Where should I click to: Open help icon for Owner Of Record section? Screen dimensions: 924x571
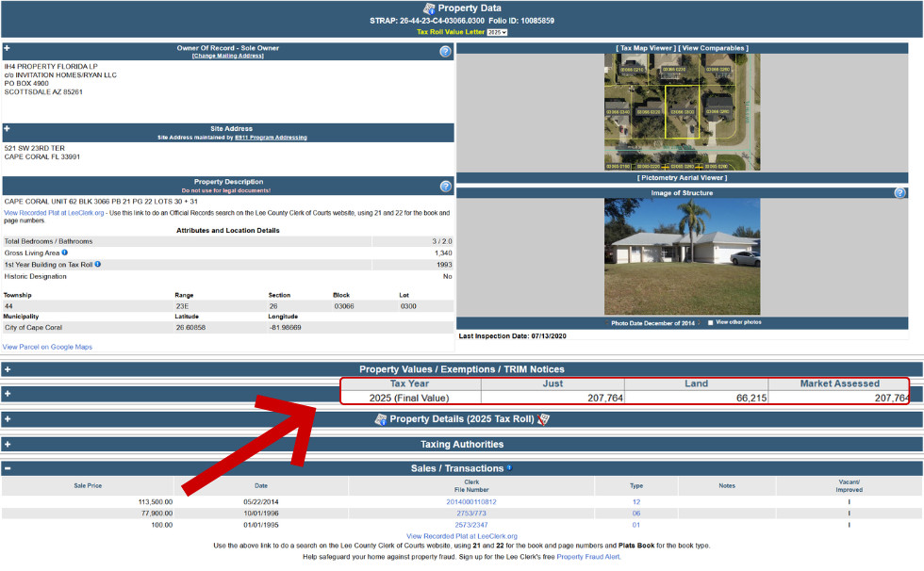click(445, 52)
